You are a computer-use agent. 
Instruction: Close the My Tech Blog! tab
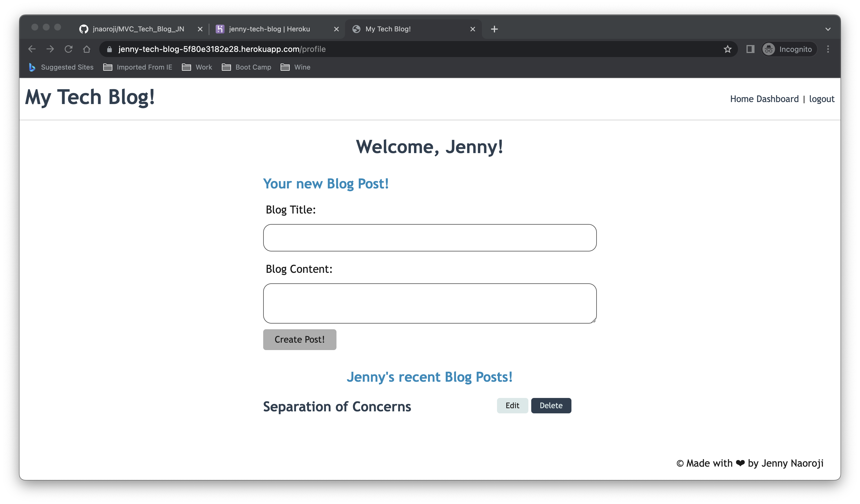tap(472, 29)
